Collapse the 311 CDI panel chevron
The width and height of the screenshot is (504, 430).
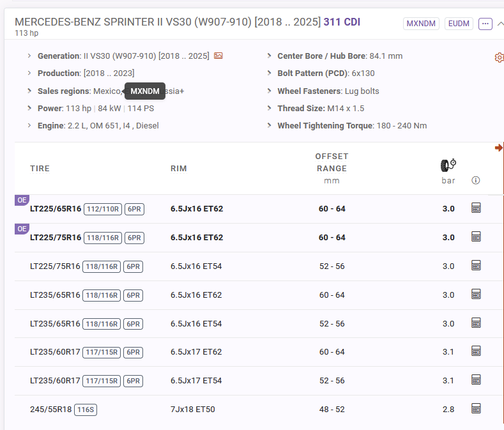tap(500, 24)
